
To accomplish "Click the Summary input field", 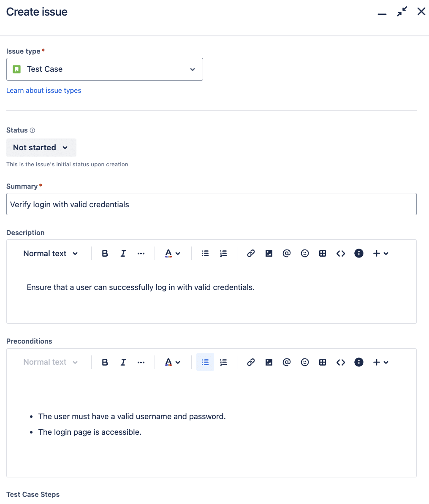I will point(211,204).
